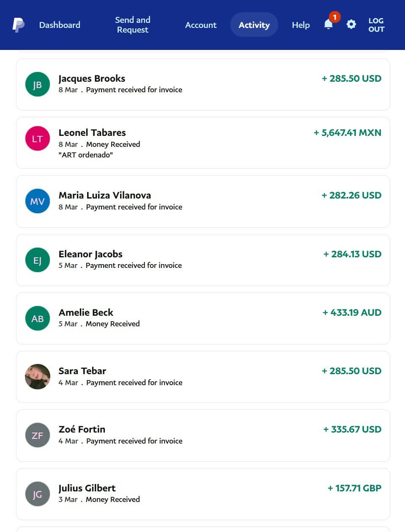Go to the Dashboard tab
The height and width of the screenshot is (532, 405).
[x=60, y=25]
